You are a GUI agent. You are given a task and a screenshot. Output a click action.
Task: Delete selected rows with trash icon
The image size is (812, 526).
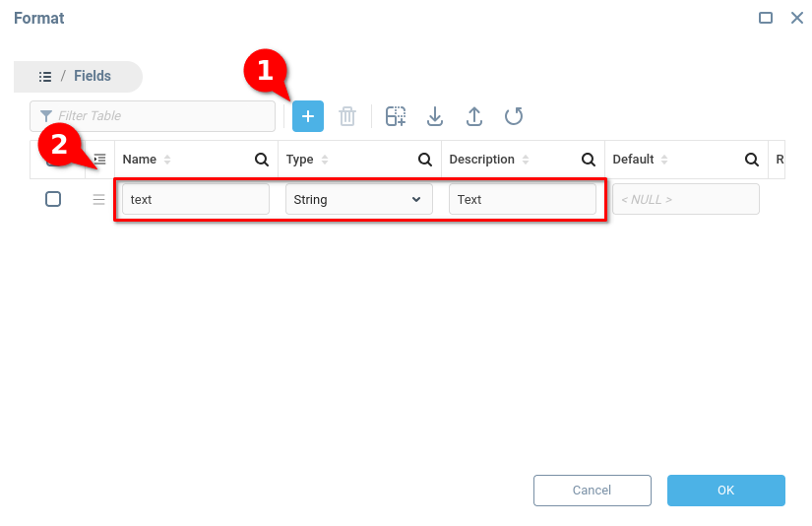pos(347,116)
